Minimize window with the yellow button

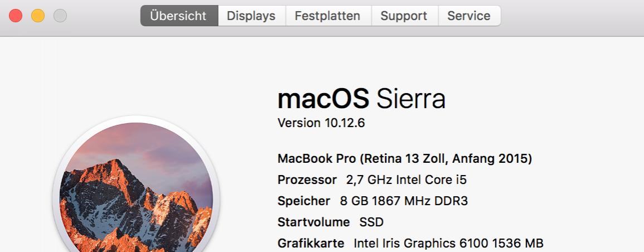click(38, 16)
